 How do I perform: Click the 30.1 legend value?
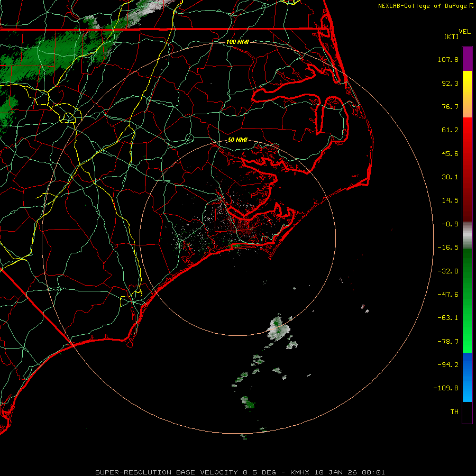tap(450, 177)
